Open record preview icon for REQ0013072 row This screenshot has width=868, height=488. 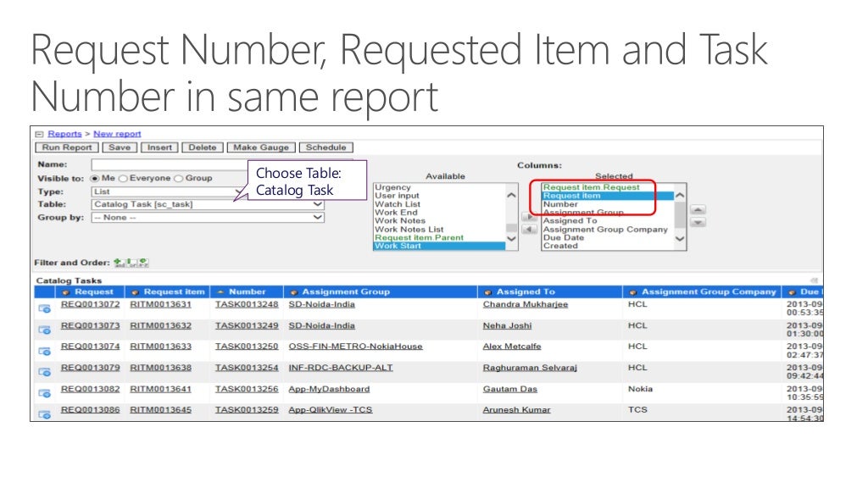pyautogui.click(x=44, y=308)
